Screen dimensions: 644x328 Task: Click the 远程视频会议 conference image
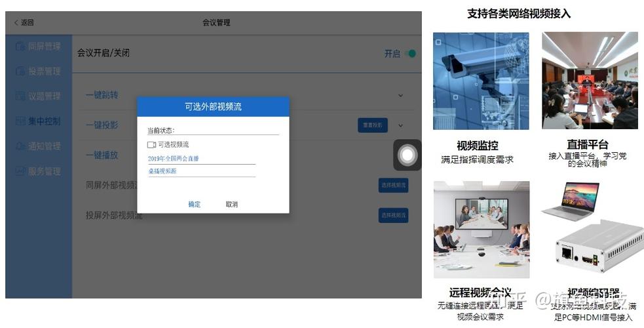tap(482, 230)
